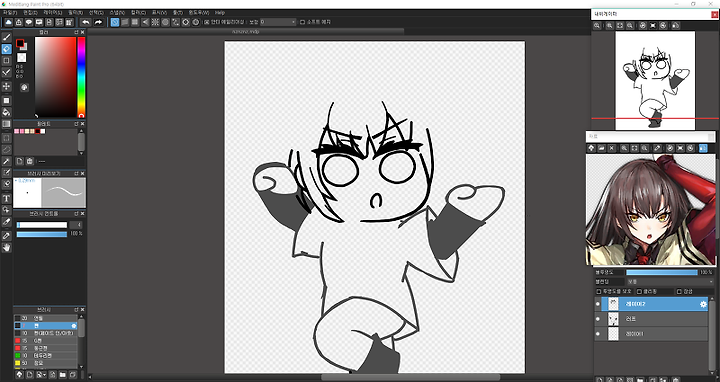Select the Select Eraser tool
This screenshot has height=382, width=720.
6,184
